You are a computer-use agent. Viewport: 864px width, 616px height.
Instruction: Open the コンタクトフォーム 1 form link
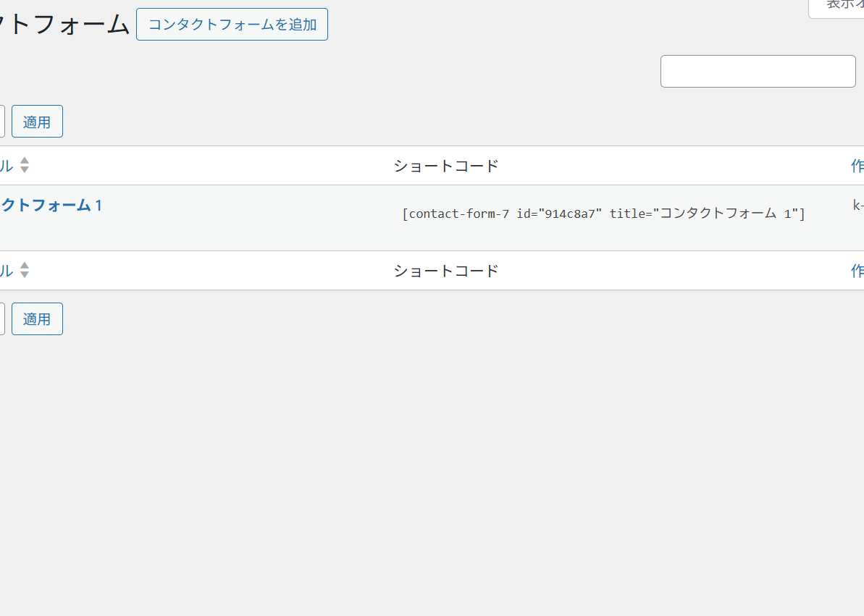pos(51,206)
